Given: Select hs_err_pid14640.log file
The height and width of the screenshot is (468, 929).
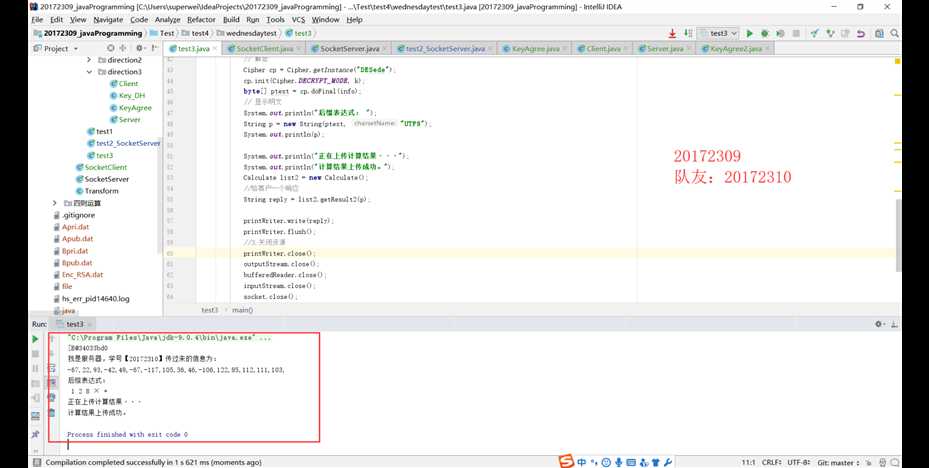Looking at the screenshot, I should pos(91,299).
